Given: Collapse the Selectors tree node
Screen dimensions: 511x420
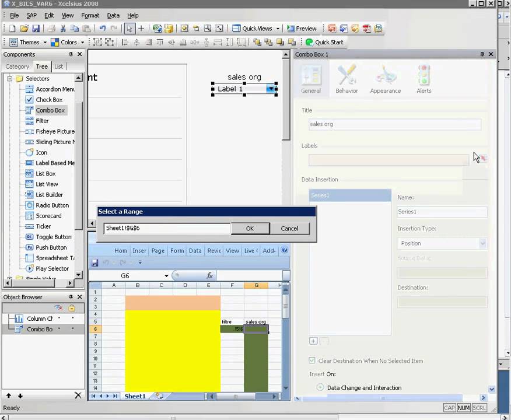Looking at the screenshot, I should (x=10, y=79).
